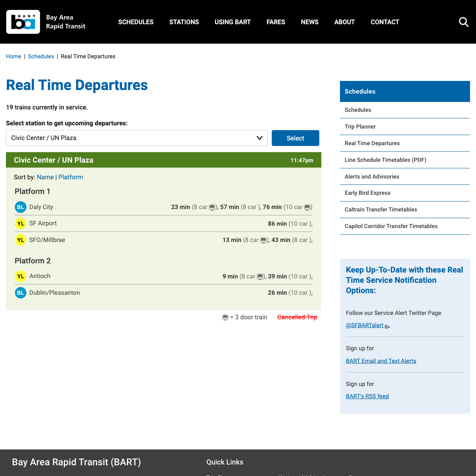This screenshot has height=476, width=476.
Task: Click the 26 min Dublin/Pleasanton departure
Action: coord(277,293)
